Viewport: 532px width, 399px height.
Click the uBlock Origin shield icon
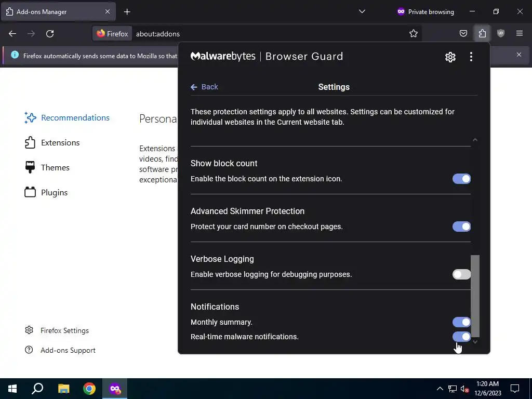(501, 34)
